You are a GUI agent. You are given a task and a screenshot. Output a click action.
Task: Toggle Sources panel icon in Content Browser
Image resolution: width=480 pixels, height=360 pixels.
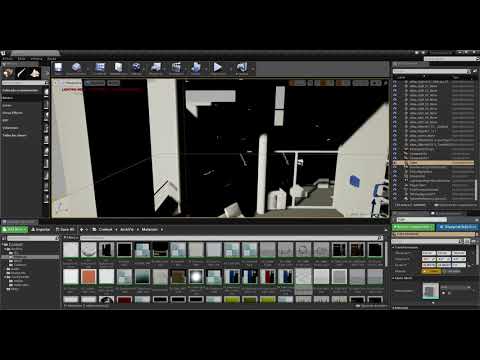(x=4, y=238)
